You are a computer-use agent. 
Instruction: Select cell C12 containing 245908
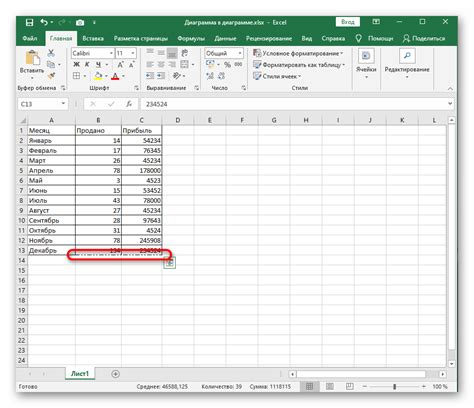pyautogui.click(x=142, y=240)
